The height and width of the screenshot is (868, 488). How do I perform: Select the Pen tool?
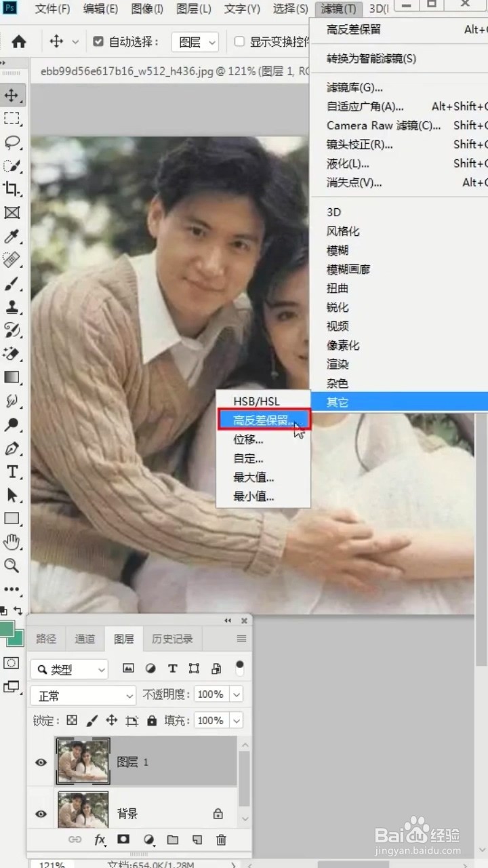click(12, 448)
